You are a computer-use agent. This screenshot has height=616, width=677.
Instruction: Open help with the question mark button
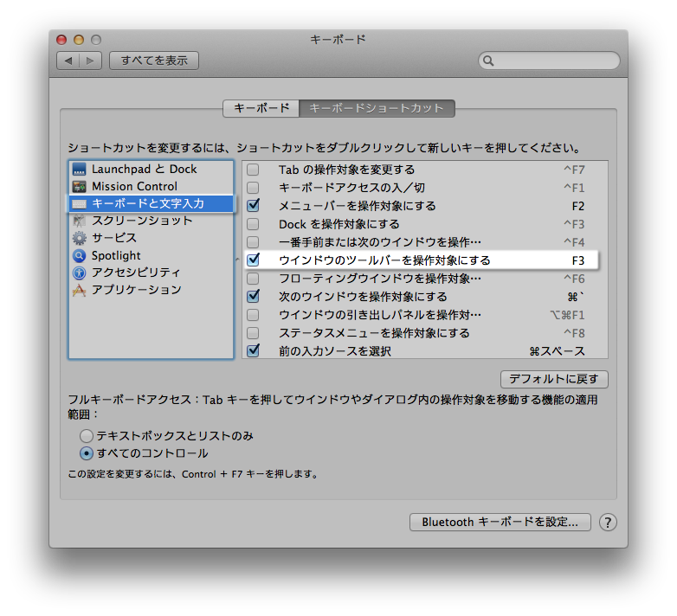608,523
